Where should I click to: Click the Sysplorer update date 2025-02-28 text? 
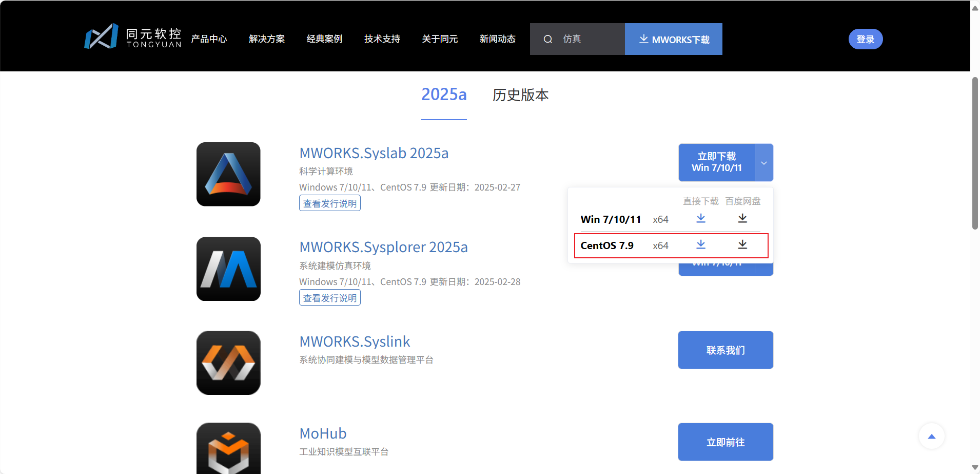[x=498, y=282]
